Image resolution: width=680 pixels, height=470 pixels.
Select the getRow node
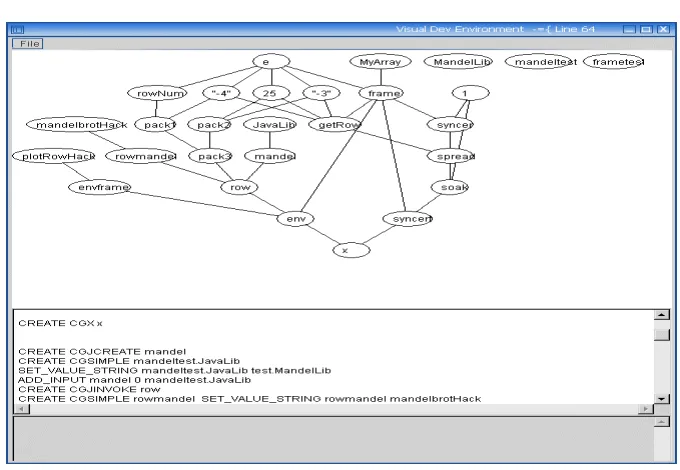pos(335,124)
